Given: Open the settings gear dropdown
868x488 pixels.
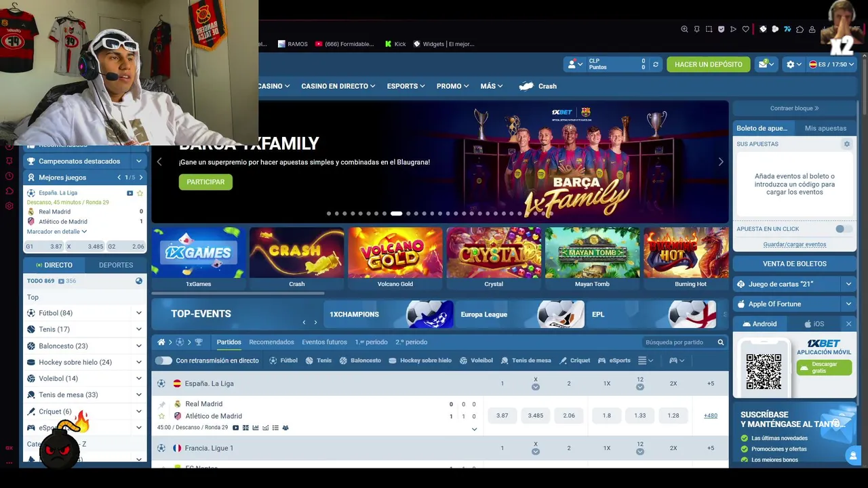Looking at the screenshot, I should pyautogui.click(x=793, y=64).
